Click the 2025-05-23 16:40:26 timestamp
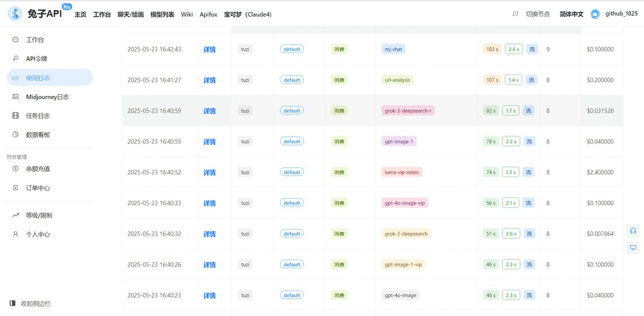 (x=154, y=265)
